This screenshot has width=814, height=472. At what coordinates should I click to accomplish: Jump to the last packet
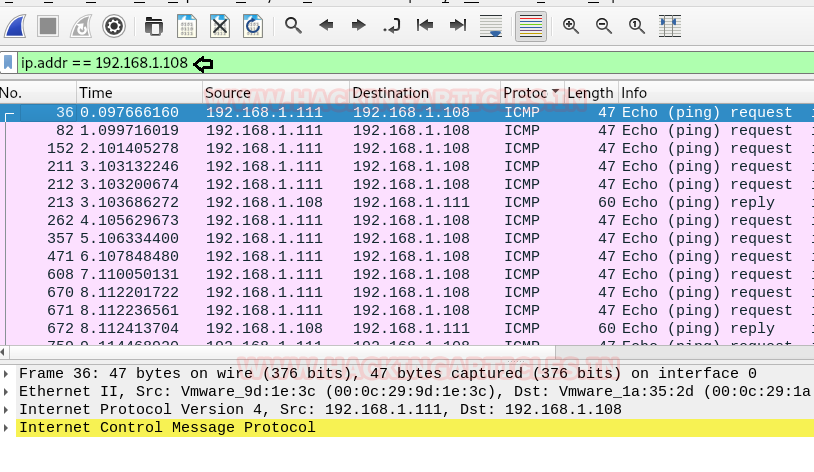(x=457, y=25)
